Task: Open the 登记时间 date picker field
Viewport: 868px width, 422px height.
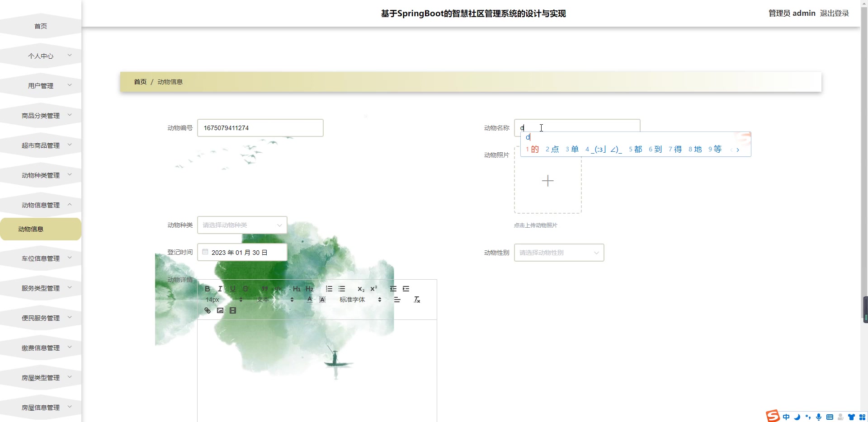Action: [242, 252]
